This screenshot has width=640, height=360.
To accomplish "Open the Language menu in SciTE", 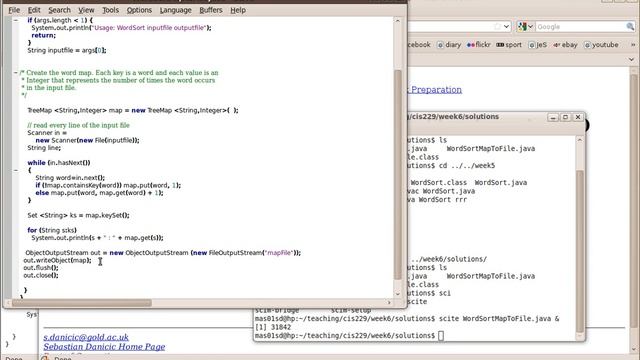I will click(x=176, y=10).
